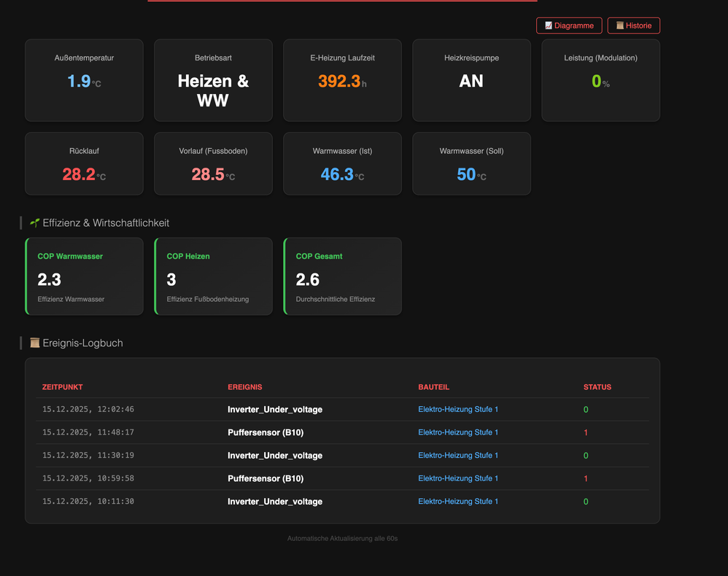
Task: Click the Heizkreispumpe AN status card
Action: click(471, 80)
